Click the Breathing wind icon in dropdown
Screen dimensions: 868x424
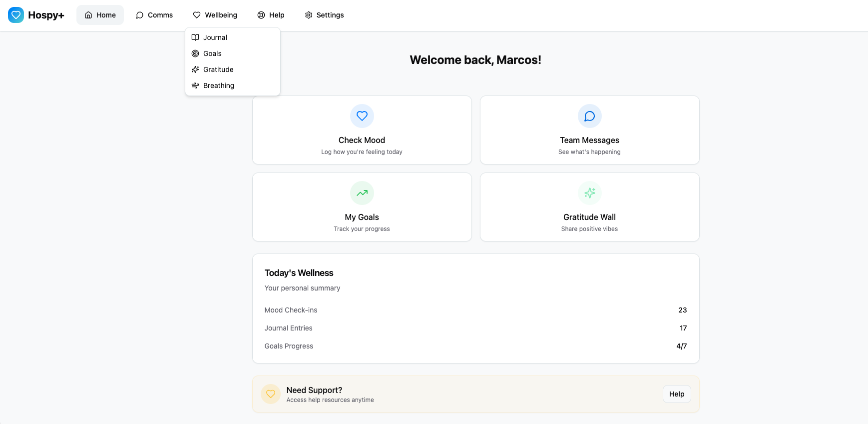(195, 85)
